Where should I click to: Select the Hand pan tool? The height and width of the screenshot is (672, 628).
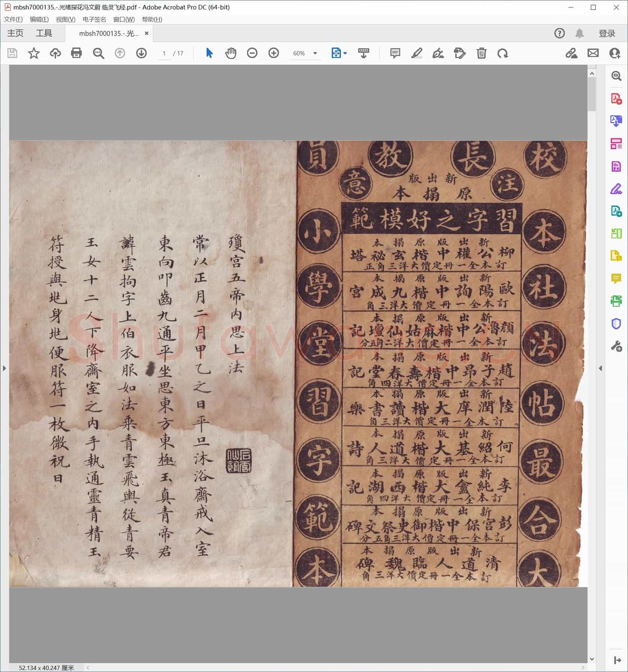[x=231, y=53]
